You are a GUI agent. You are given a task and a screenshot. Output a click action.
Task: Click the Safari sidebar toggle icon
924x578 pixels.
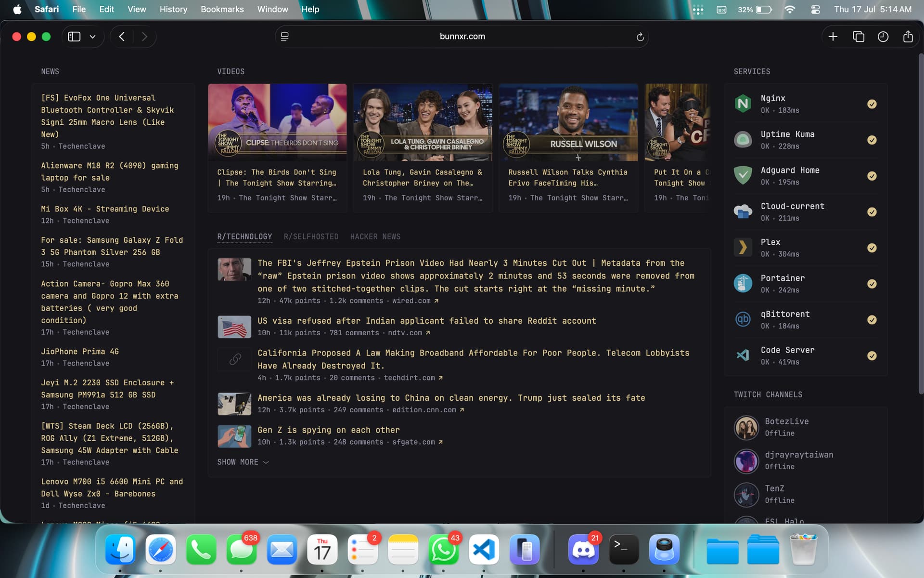(74, 37)
